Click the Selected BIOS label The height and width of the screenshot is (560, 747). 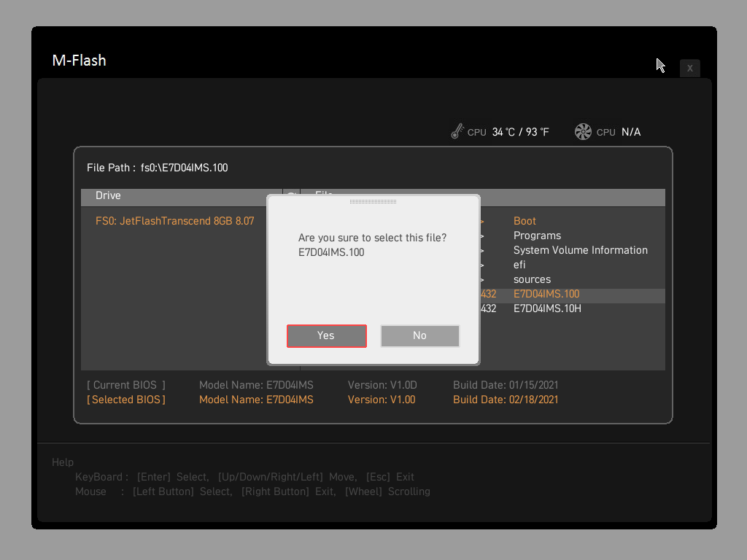tap(126, 400)
